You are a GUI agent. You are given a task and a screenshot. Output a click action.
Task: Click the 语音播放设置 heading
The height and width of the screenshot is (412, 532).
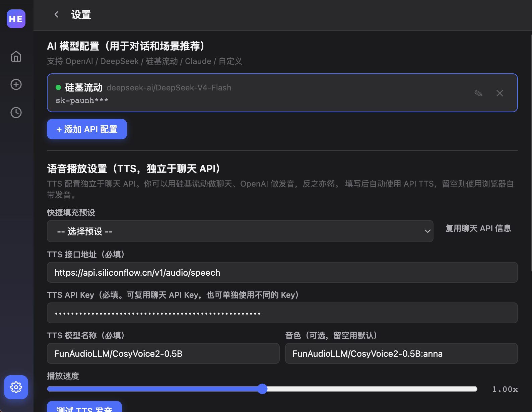click(x=134, y=168)
